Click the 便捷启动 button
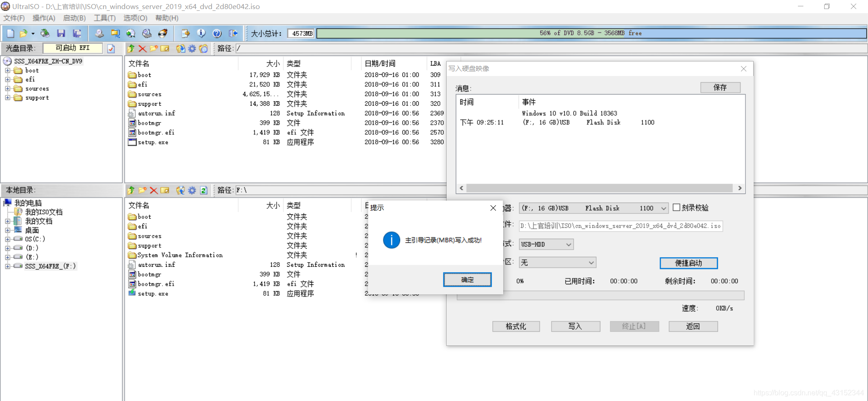The image size is (868, 401). coord(689,263)
